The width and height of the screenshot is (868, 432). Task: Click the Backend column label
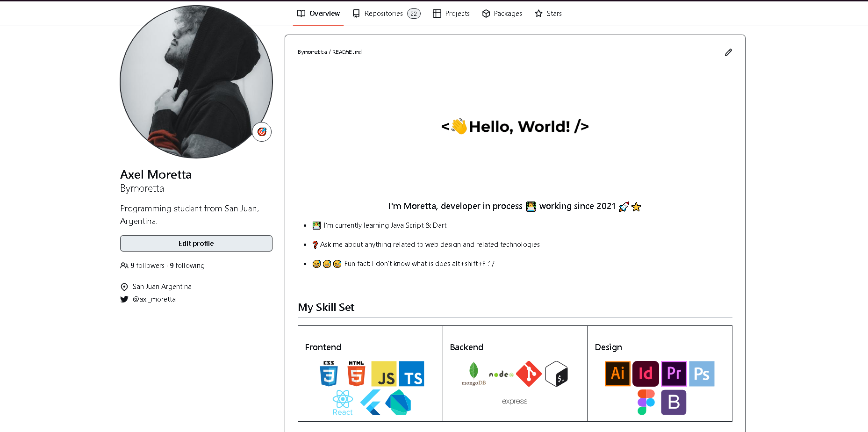466,347
